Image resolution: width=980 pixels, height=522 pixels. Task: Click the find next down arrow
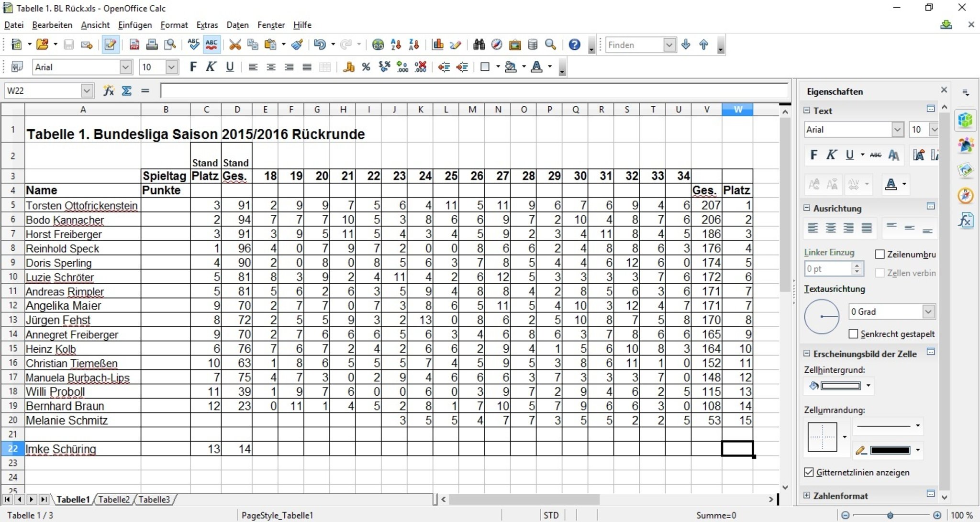pyautogui.click(x=686, y=45)
